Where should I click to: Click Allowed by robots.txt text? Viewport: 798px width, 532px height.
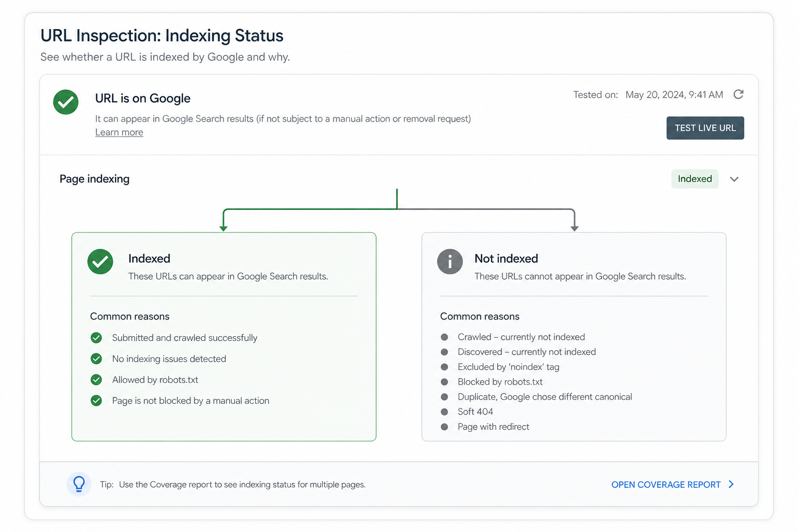(x=155, y=380)
